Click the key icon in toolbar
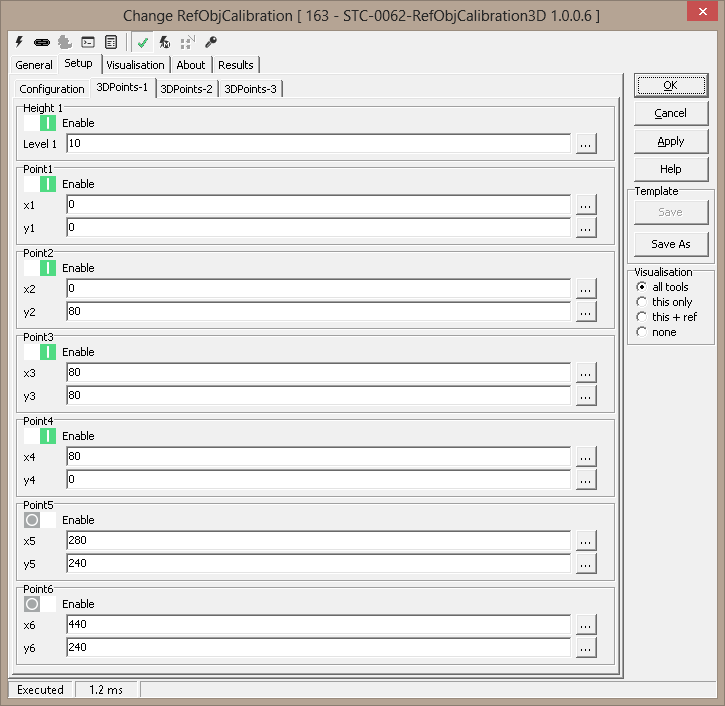 click(210, 42)
